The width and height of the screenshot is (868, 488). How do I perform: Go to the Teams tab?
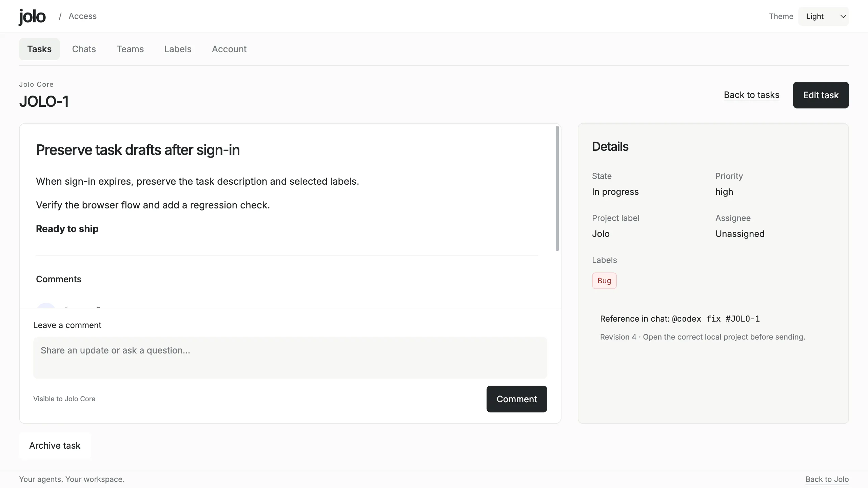[130, 49]
